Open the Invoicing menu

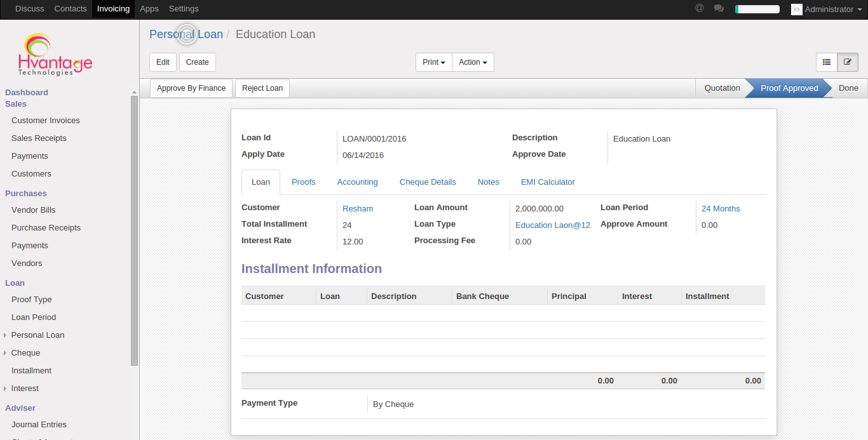click(113, 9)
